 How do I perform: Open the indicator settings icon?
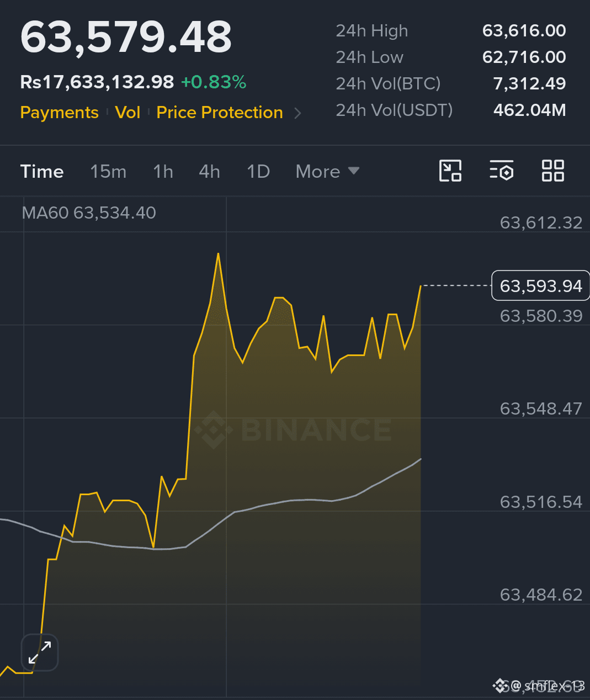pos(501,171)
